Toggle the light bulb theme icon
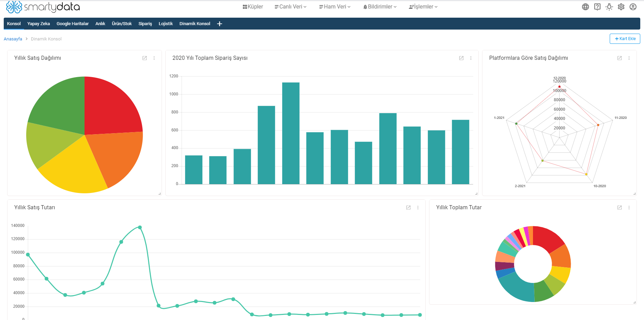 click(x=609, y=7)
